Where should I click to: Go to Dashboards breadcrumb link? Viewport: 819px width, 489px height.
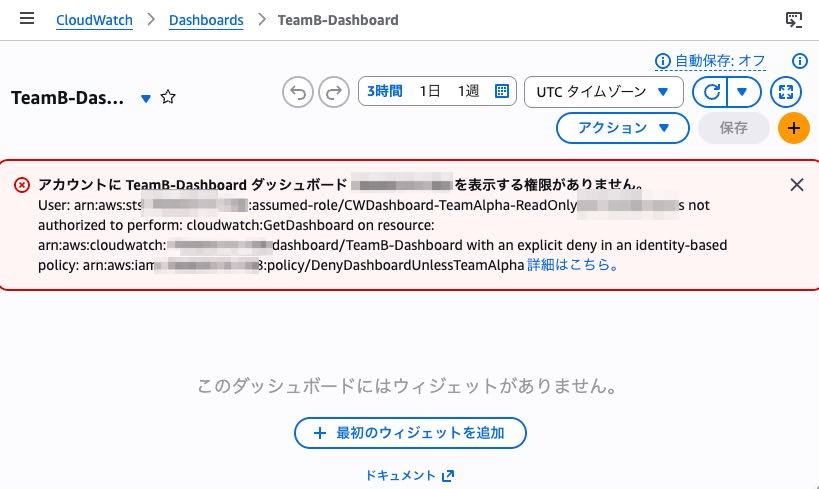point(206,20)
